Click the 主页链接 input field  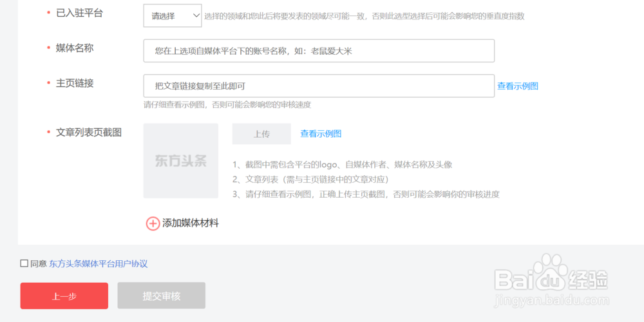coord(319,86)
